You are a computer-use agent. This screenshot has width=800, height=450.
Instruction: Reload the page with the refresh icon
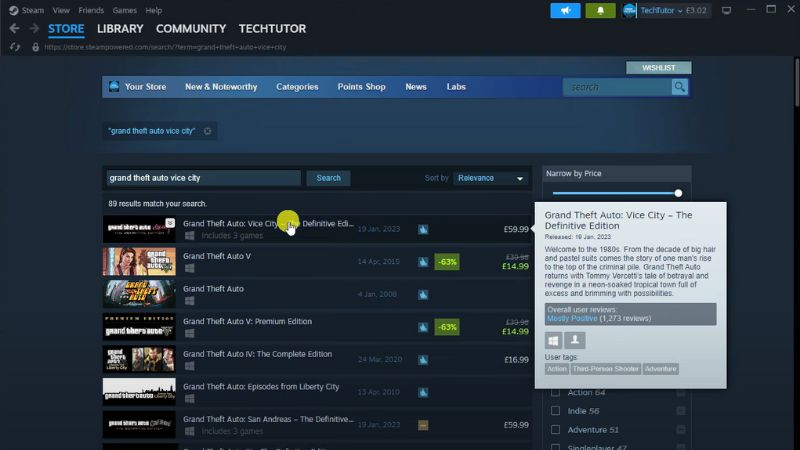coord(14,47)
